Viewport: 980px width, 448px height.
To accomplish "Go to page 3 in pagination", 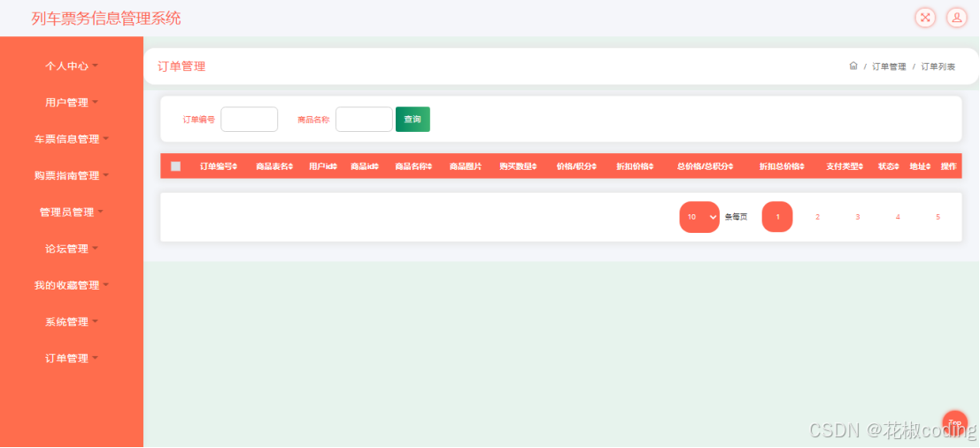I will point(858,217).
